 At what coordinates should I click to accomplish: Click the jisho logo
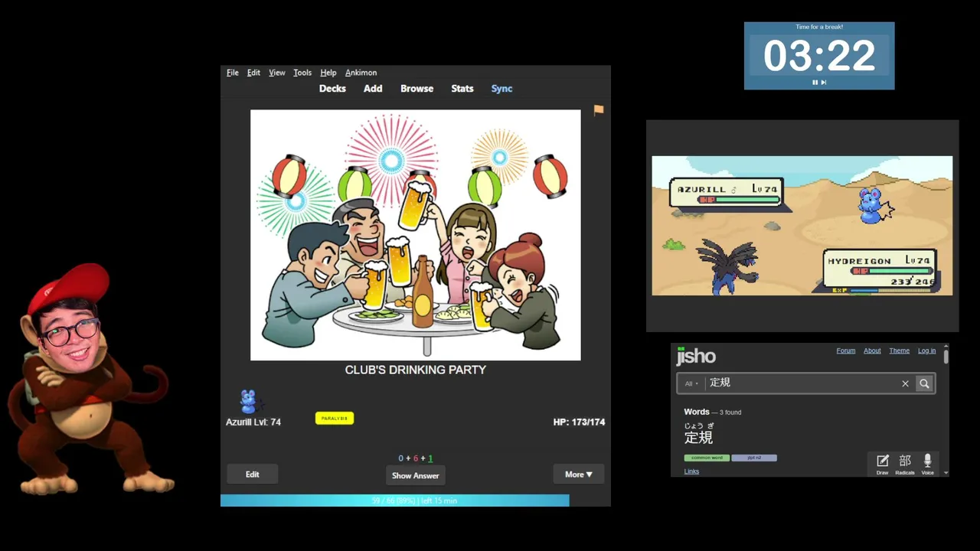696,356
